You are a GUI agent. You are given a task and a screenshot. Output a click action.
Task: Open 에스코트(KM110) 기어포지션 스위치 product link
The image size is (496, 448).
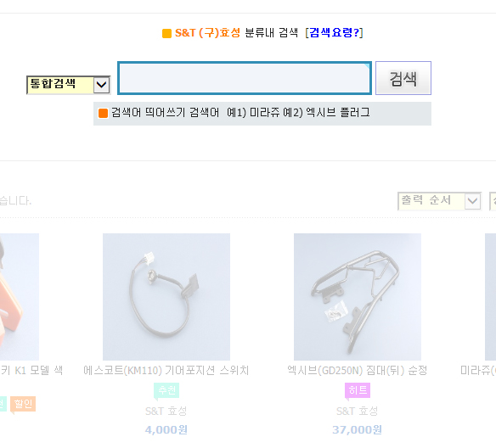(166, 371)
